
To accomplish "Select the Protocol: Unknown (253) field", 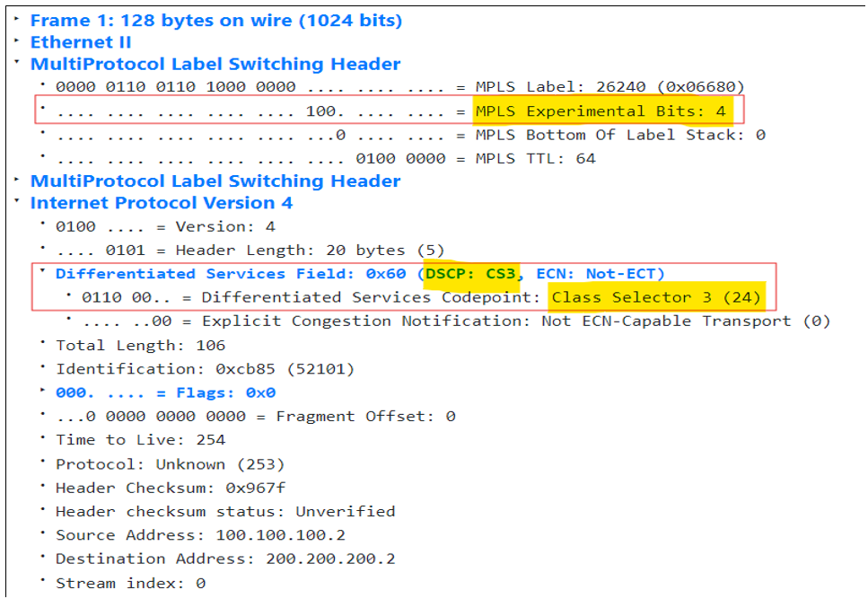I will click(x=170, y=464).
